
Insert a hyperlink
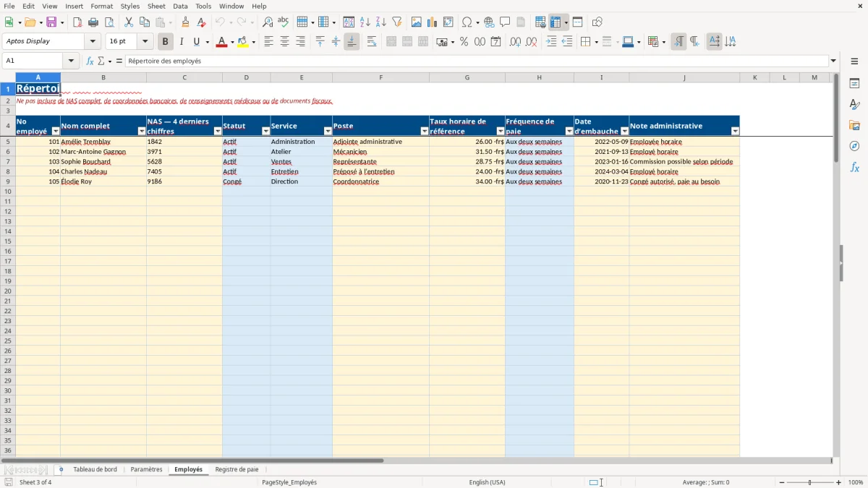[x=489, y=22]
